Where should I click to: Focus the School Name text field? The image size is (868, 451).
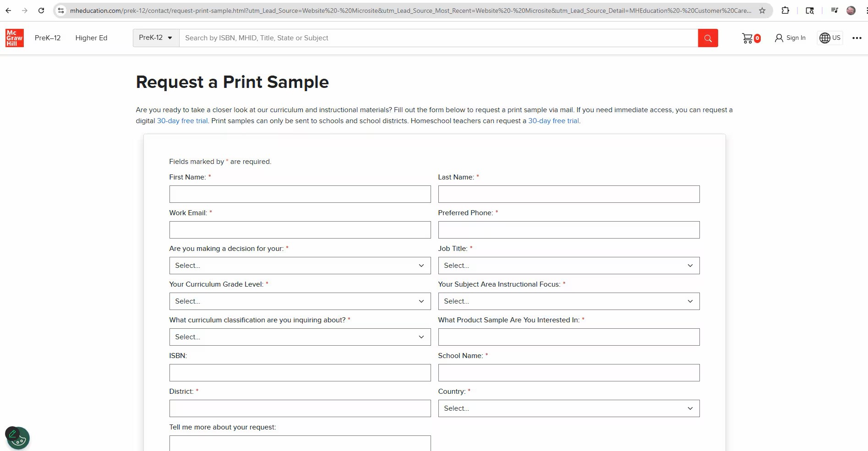[x=568, y=373]
